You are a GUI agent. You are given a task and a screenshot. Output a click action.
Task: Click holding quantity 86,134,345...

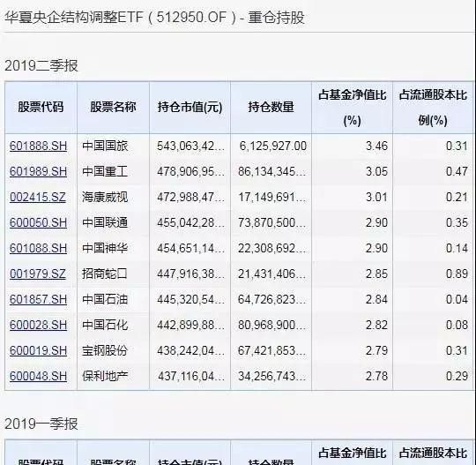(x=271, y=172)
